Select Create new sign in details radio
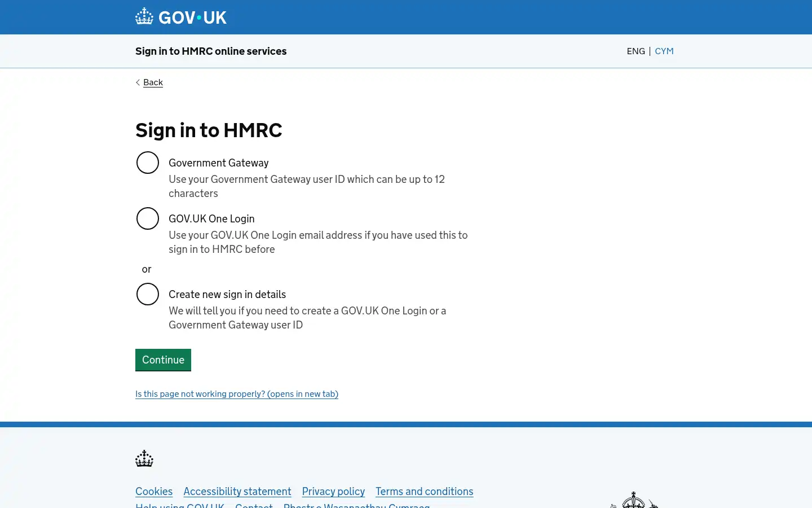The height and width of the screenshot is (508, 812). (148, 294)
